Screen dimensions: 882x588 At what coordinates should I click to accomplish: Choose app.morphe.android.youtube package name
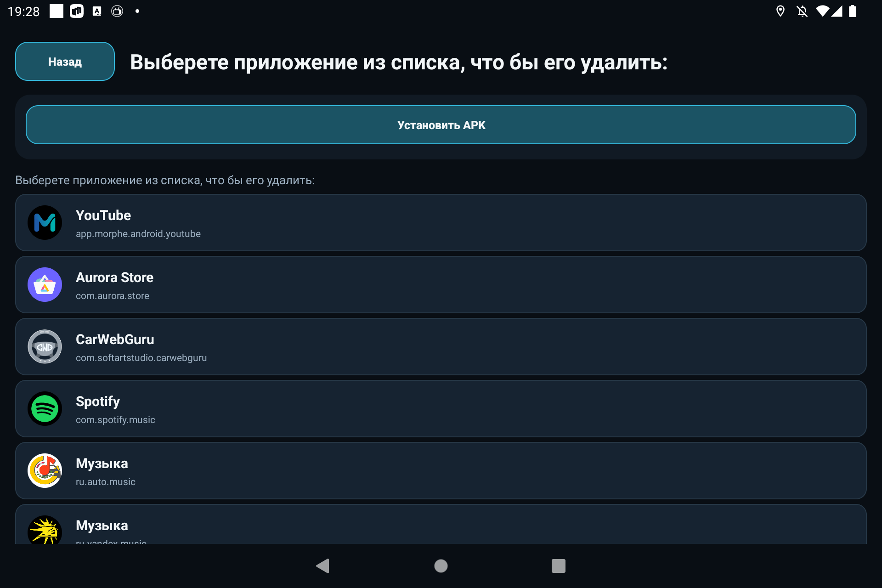point(138,234)
